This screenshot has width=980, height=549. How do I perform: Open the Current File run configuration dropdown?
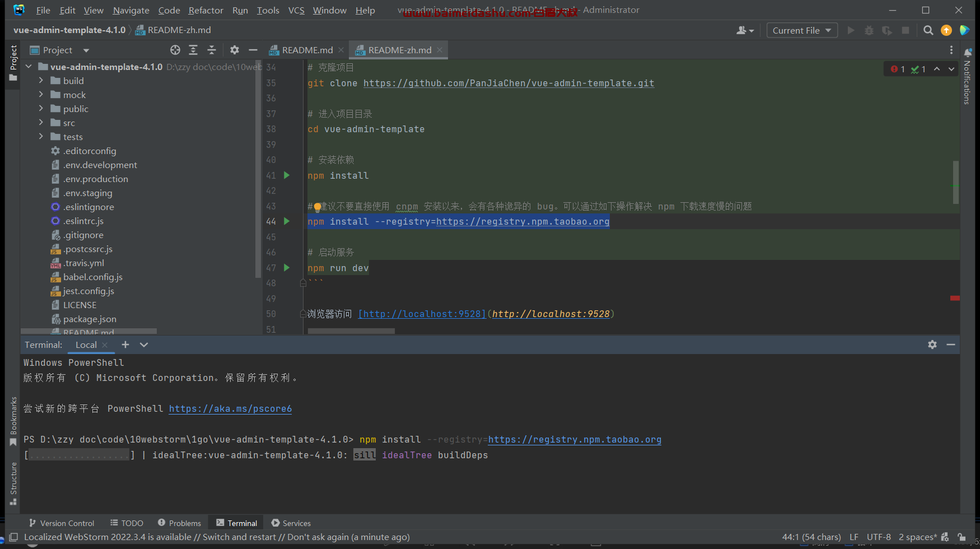click(802, 30)
